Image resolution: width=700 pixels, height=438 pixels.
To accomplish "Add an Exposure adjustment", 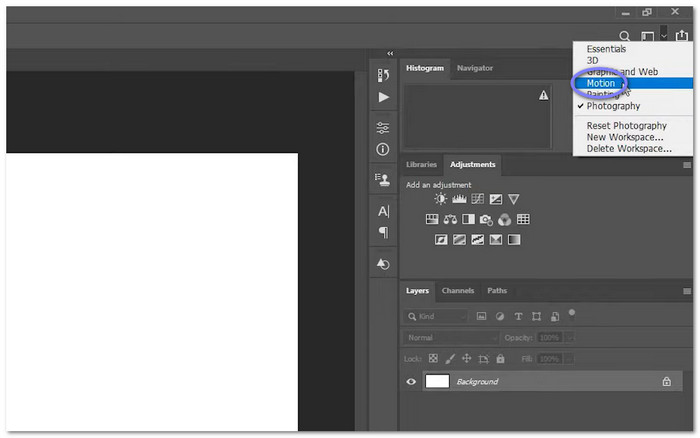I will coord(496,199).
